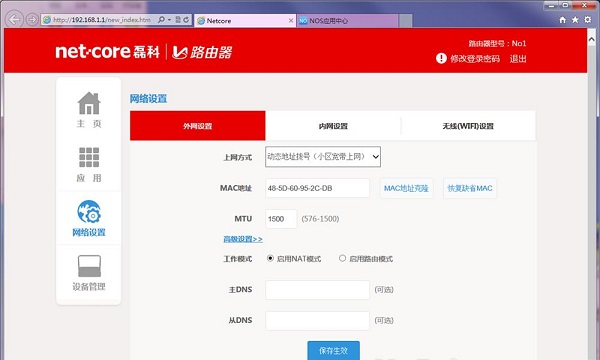Select the 网络设置 network settings icon
600x360 pixels.
89,218
